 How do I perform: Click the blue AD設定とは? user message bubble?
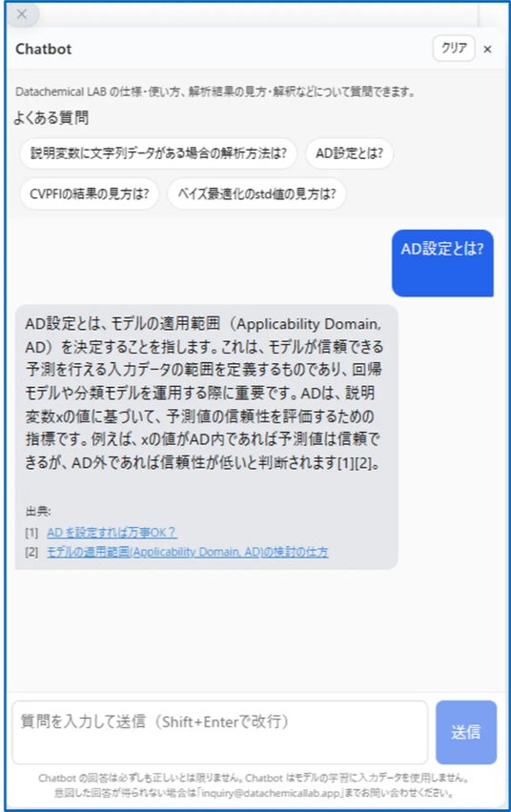click(x=442, y=263)
